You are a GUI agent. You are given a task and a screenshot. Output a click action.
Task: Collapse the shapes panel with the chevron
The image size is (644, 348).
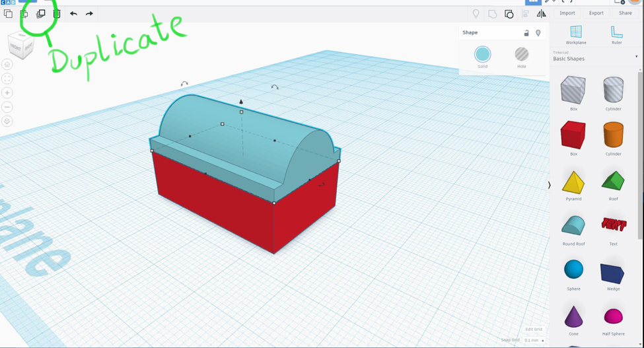[x=549, y=186]
